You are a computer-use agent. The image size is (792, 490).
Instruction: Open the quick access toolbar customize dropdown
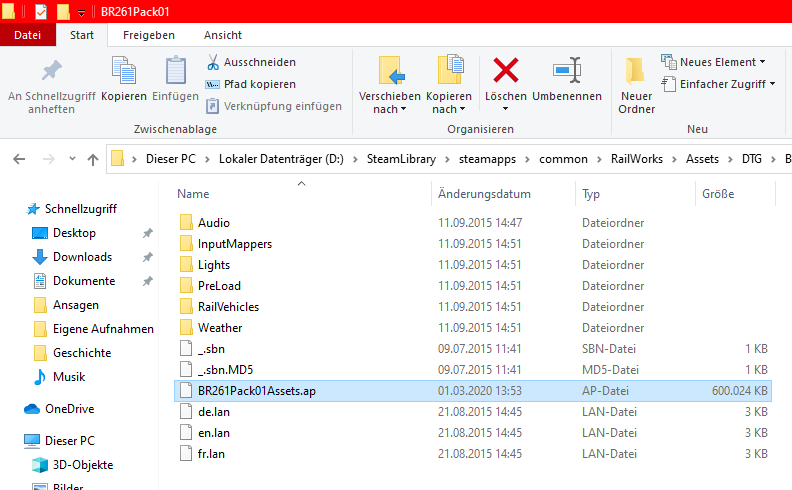81,13
